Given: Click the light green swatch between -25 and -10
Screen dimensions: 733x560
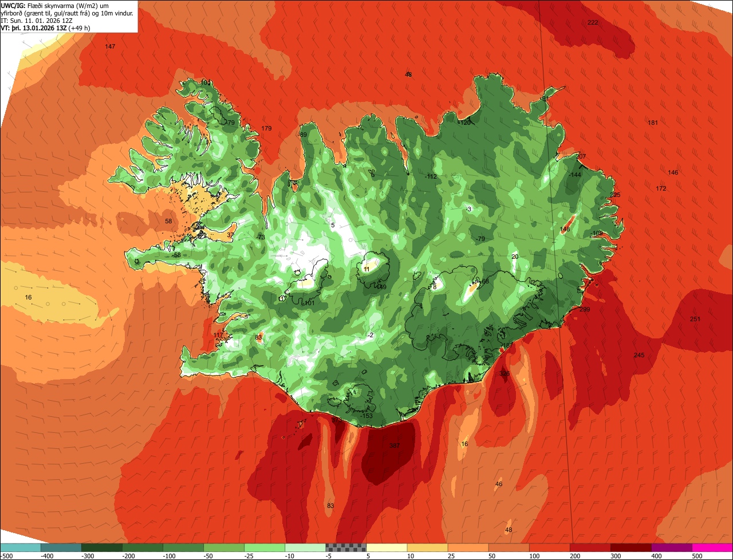Looking at the screenshot, I should 265,547.
